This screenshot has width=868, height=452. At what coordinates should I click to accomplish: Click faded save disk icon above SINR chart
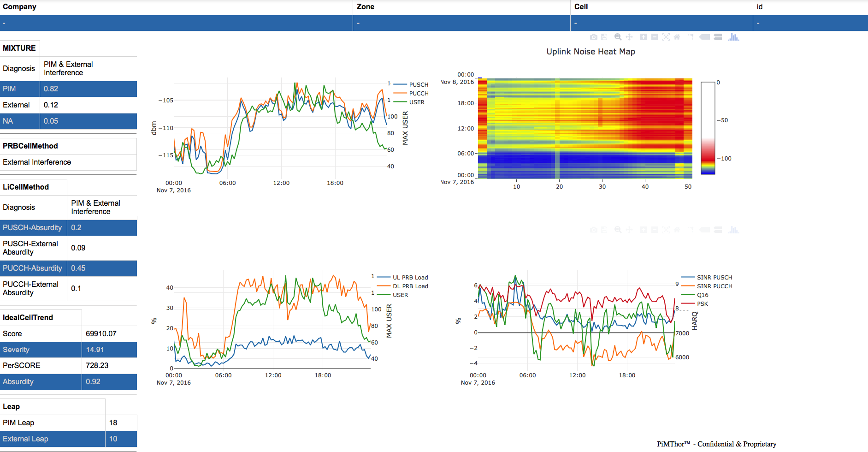click(604, 230)
